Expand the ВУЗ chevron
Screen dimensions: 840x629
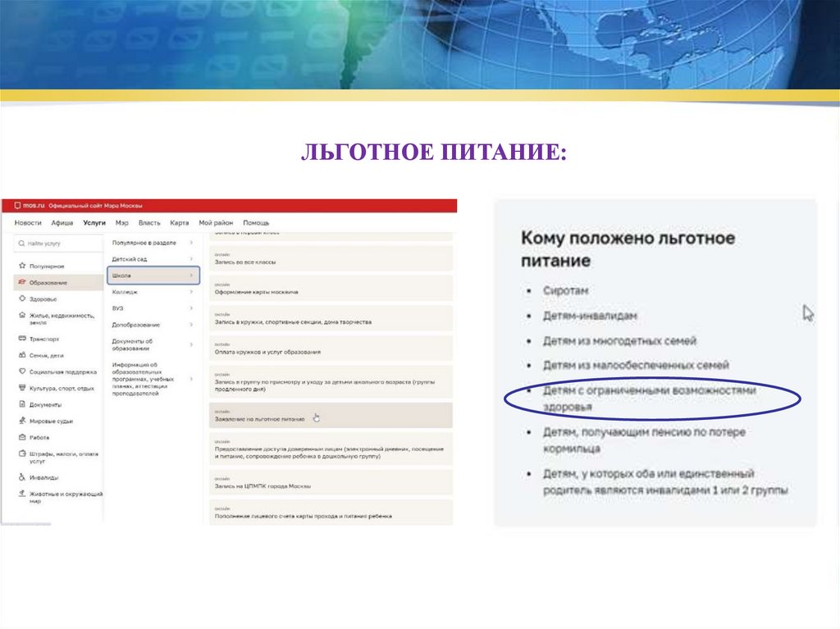[191, 308]
